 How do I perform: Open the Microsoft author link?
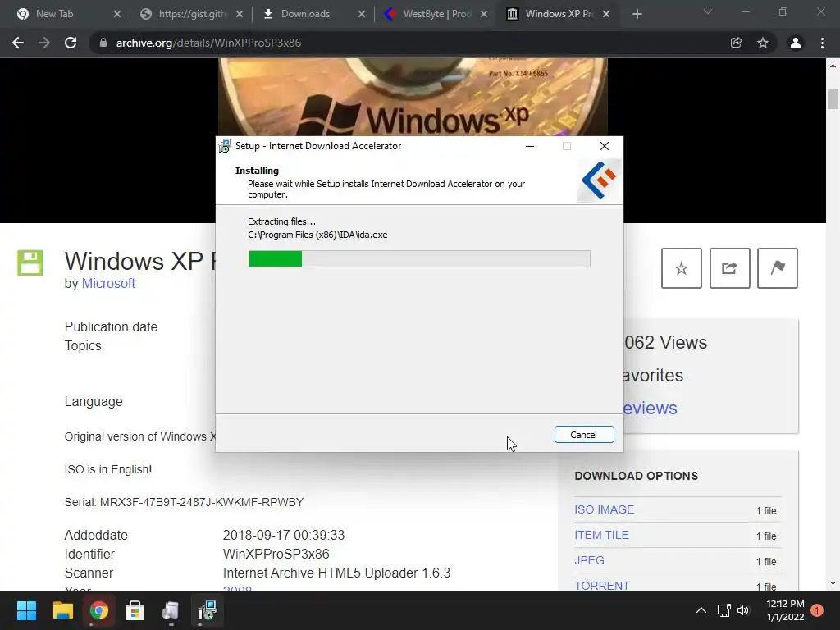click(108, 283)
